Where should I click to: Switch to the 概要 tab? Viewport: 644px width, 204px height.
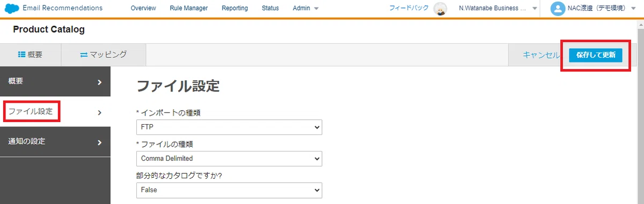31,55
